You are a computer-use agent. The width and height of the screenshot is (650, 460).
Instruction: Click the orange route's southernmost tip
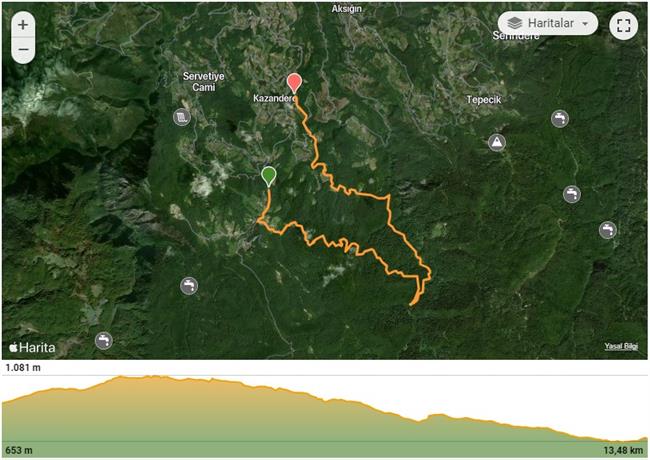pyautogui.click(x=411, y=305)
